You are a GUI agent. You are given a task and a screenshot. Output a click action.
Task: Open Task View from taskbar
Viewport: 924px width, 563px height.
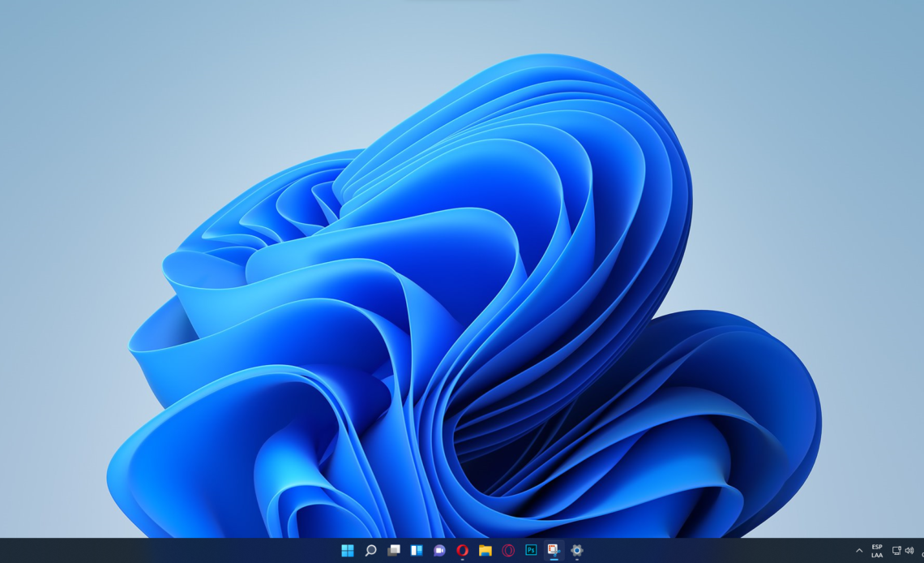tap(394, 551)
